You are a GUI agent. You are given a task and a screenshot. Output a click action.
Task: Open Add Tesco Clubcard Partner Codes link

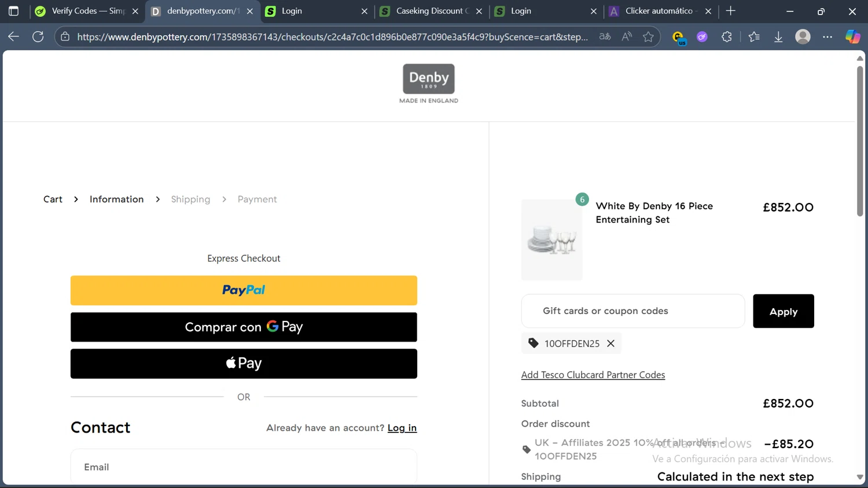(593, 375)
